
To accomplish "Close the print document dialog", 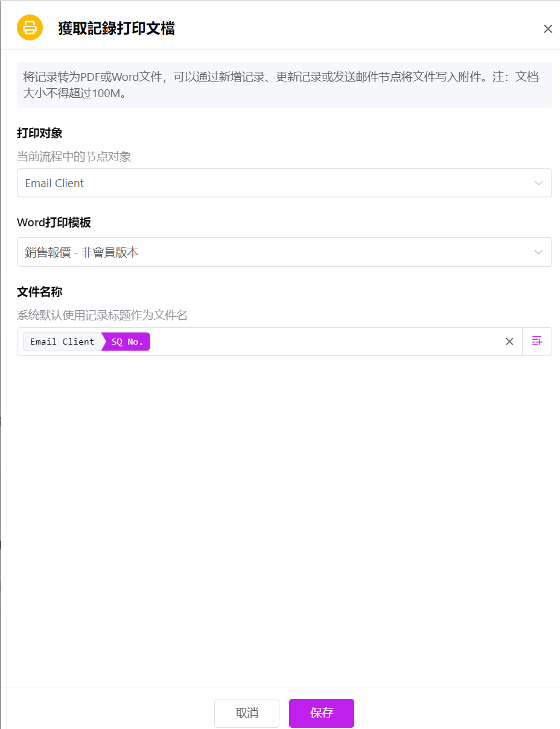I will tap(548, 29).
